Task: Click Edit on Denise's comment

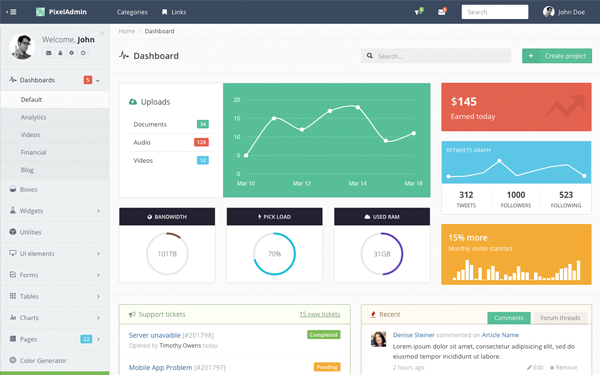Action: [535, 367]
